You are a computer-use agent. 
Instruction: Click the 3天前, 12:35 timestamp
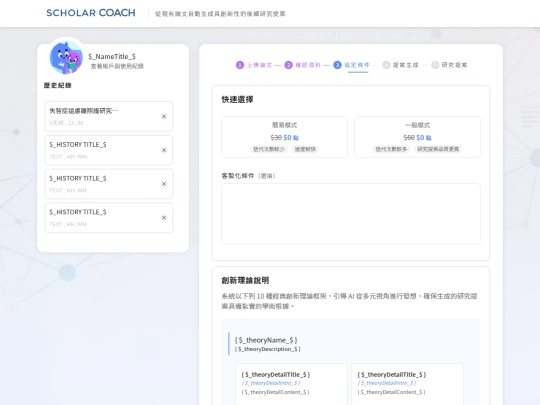tap(66, 123)
